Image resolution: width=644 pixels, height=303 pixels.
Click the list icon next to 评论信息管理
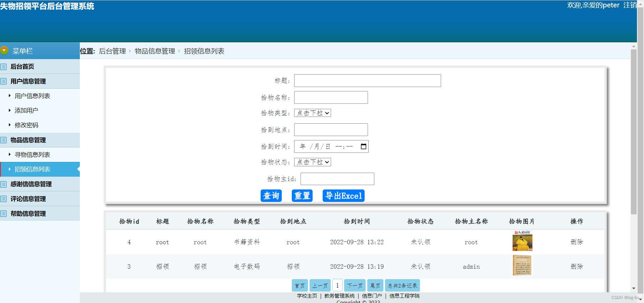point(3,199)
